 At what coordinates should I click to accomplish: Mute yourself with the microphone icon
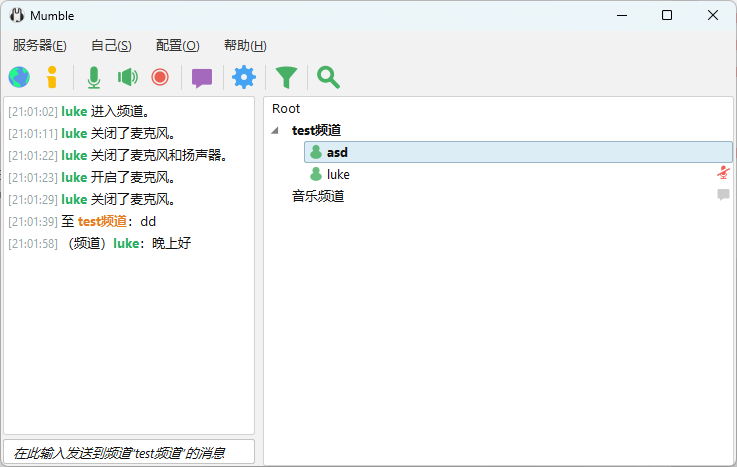94,77
